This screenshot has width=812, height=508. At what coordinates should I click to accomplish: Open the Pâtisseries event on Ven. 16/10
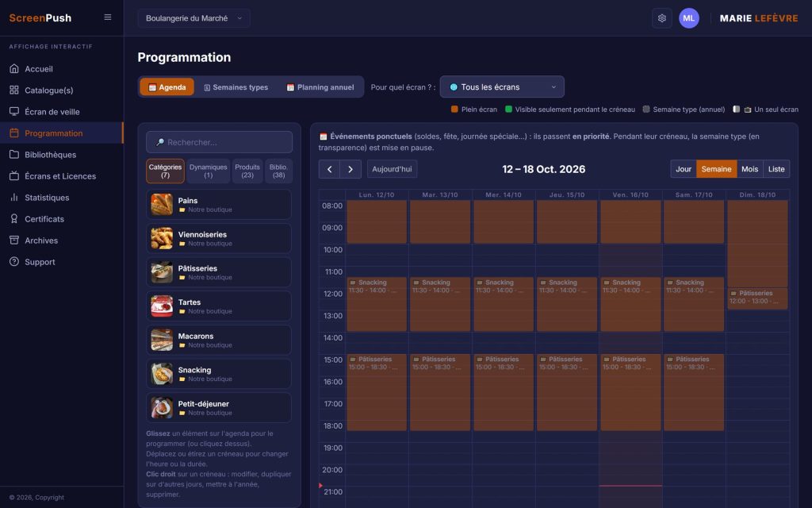pos(630,392)
